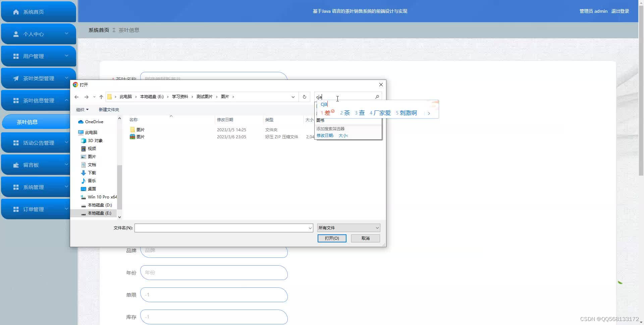Expand 茶叶类型管理 sidebar menu
Image resolution: width=644 pixels, height=325 pixels.
66,78
